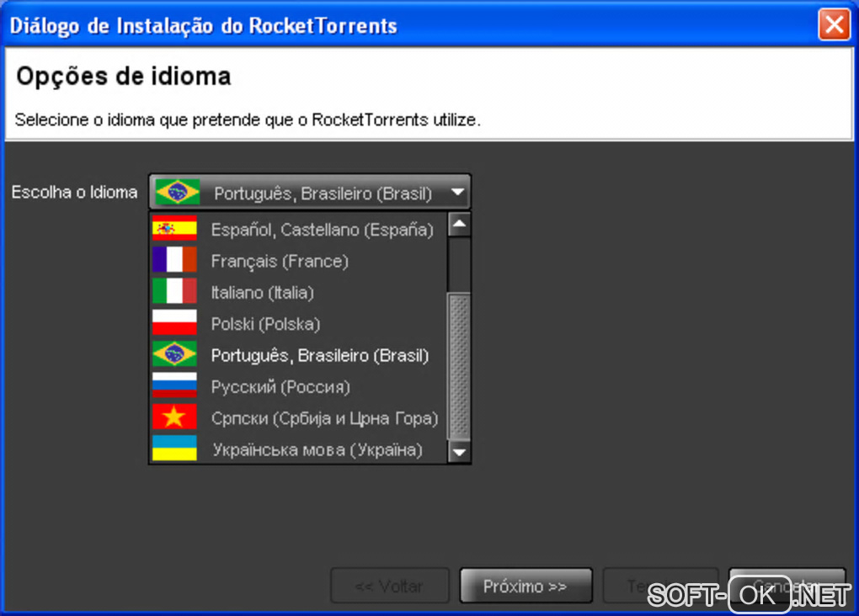Click the Russian flag icon

(174, 385)
